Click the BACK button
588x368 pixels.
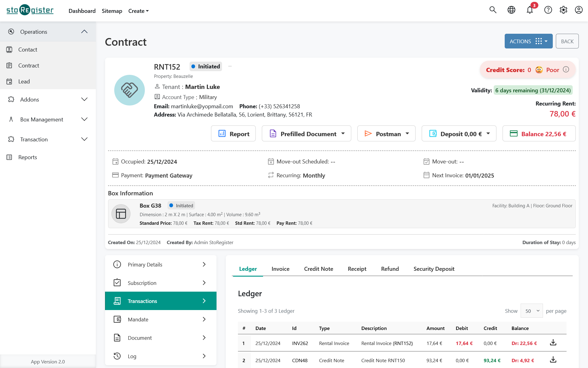click(x=567, y=41)
